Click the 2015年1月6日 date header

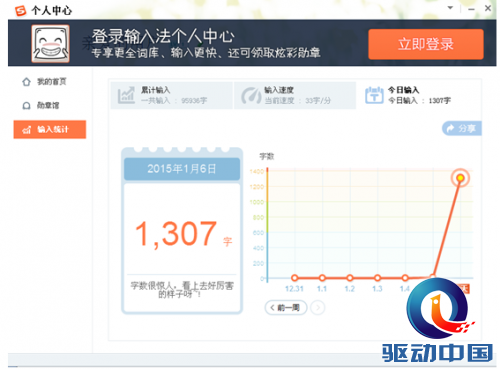click(182, 169)
